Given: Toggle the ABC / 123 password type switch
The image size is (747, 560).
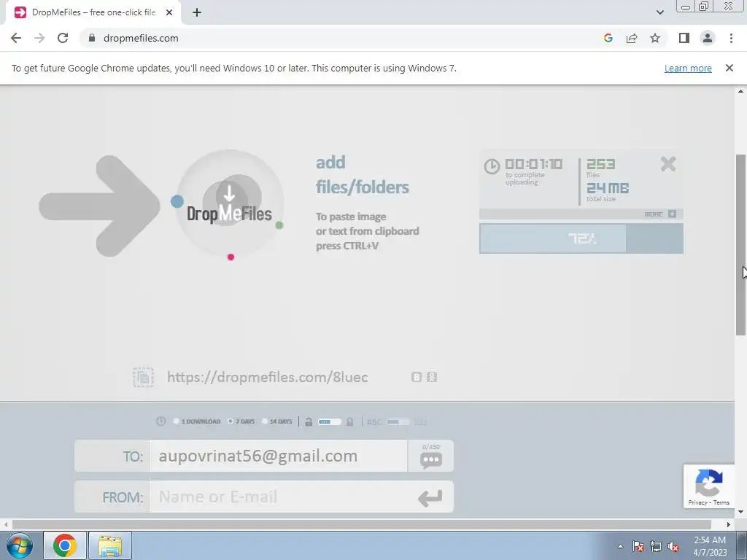Looking at the screenshot, I should [398, 422].
